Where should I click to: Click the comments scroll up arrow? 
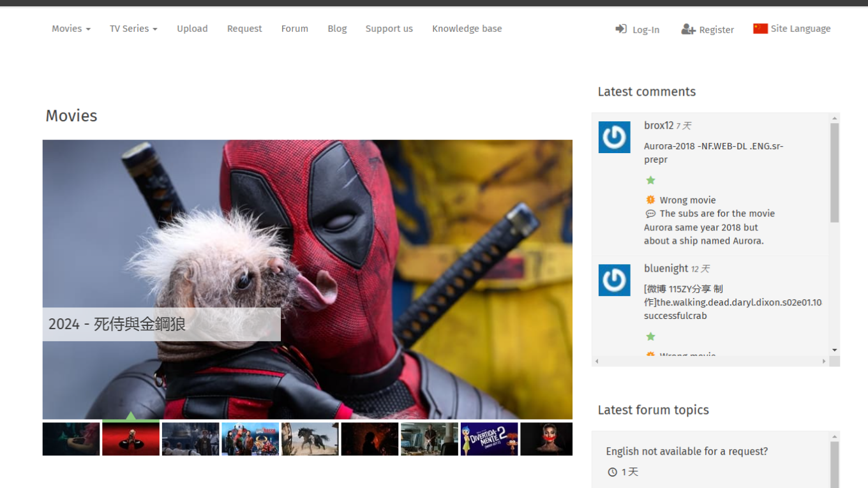point(834,118)
